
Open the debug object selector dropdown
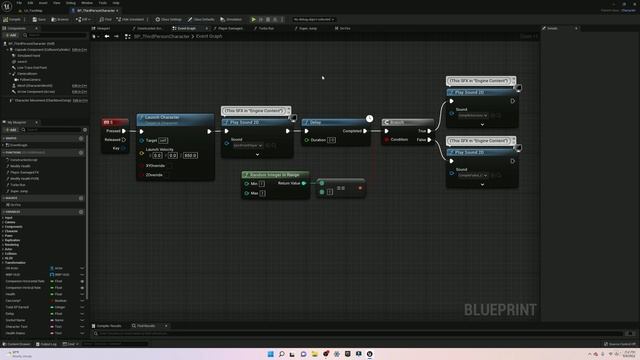[313, 19]
